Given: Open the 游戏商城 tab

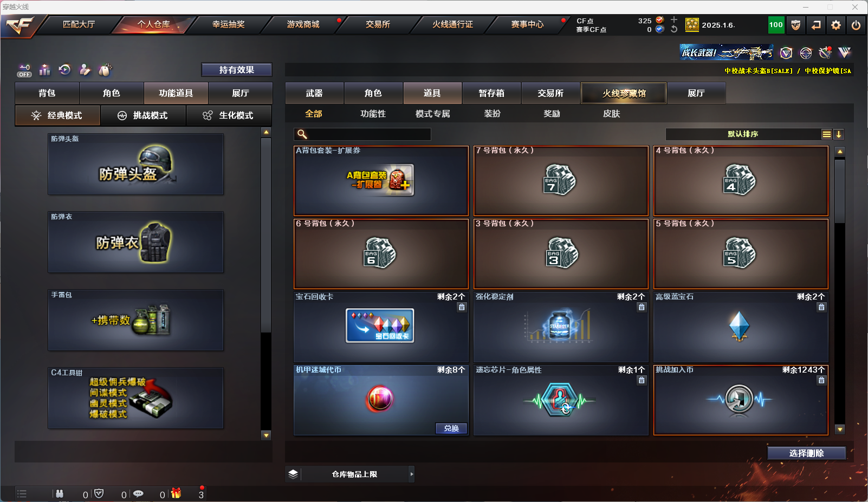Looking at the screenshot, I should [303, 24].
